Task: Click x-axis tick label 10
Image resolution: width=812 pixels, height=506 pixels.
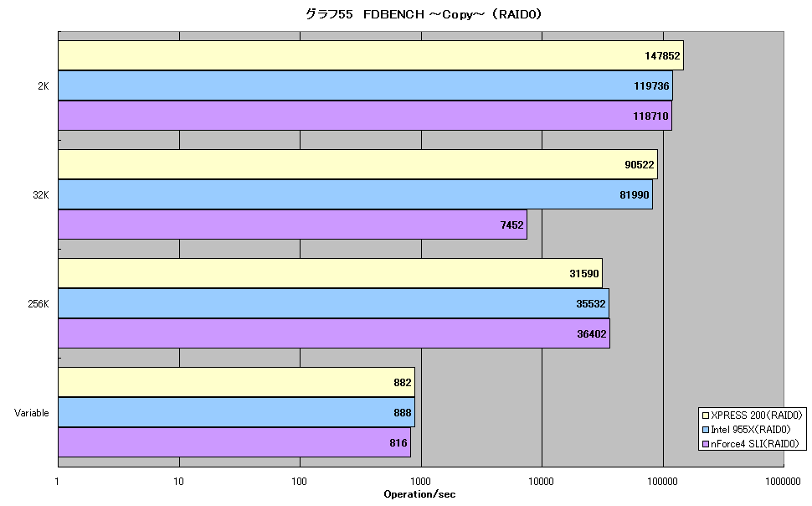Action: click(x=178, y=482)
